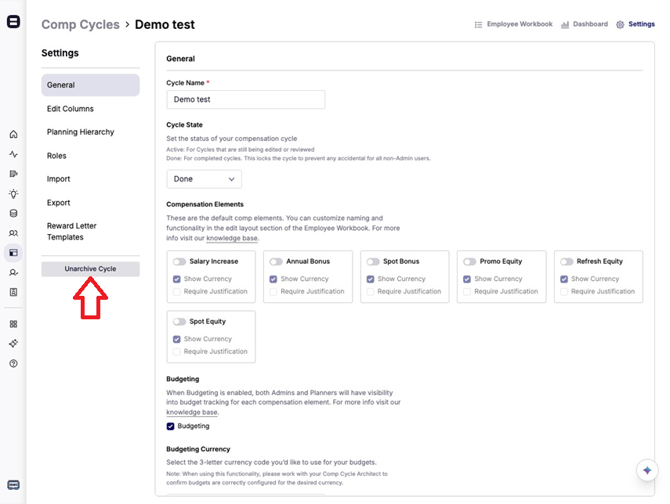Click the Cycle Name input field
Screen dimensions: 670x504
[245, 100]
